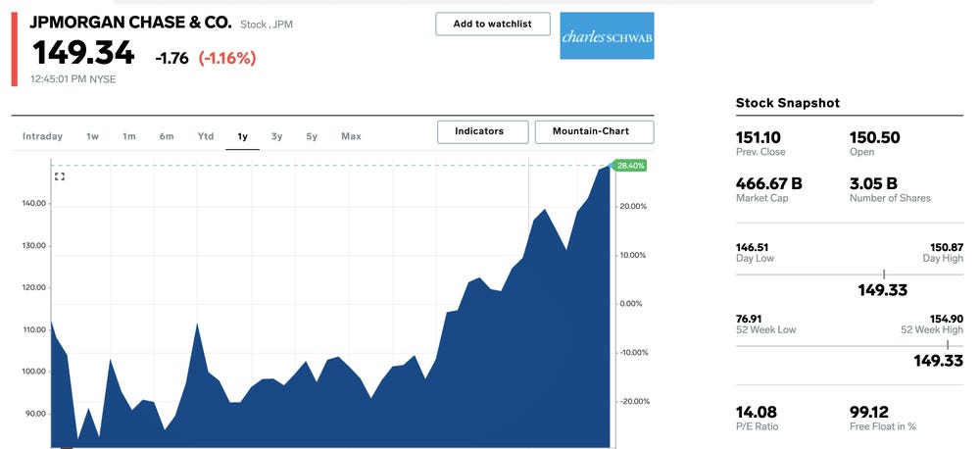Click the Stock, JPM ticker label
Screen dimensions: 980x449
[267, 25]
